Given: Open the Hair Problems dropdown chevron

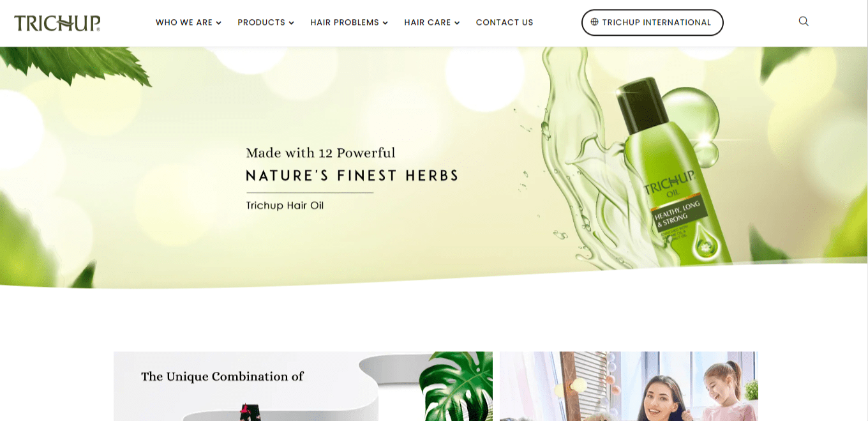Looking at the screenshot, I should coord(385,23).
